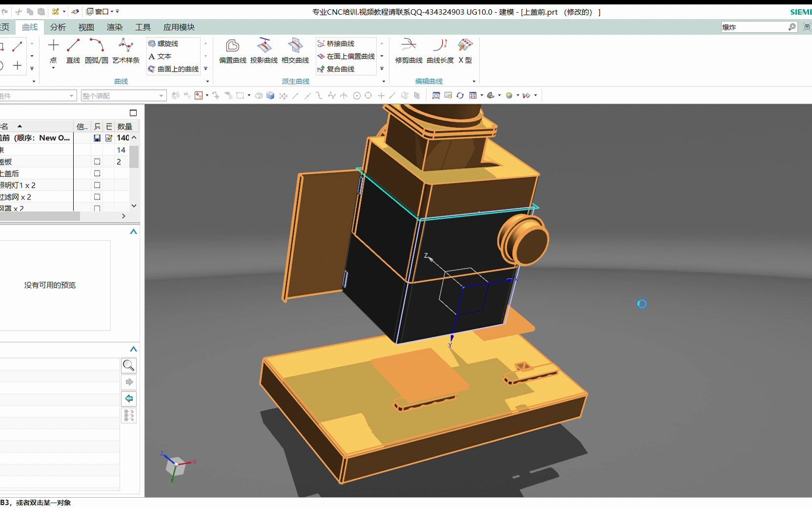Switch to the 分析 ribbon tab
Viewport: 812px width, 508px height.
point(58,27)
